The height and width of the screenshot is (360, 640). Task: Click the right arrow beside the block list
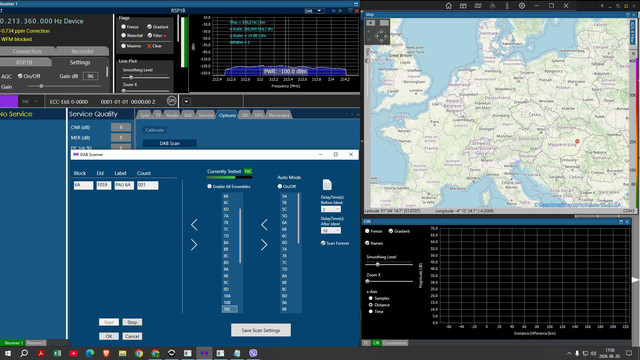click(194, 245)
